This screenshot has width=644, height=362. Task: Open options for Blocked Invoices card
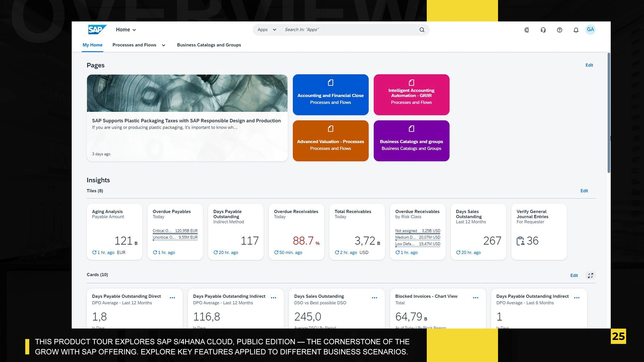coord(475,297)
